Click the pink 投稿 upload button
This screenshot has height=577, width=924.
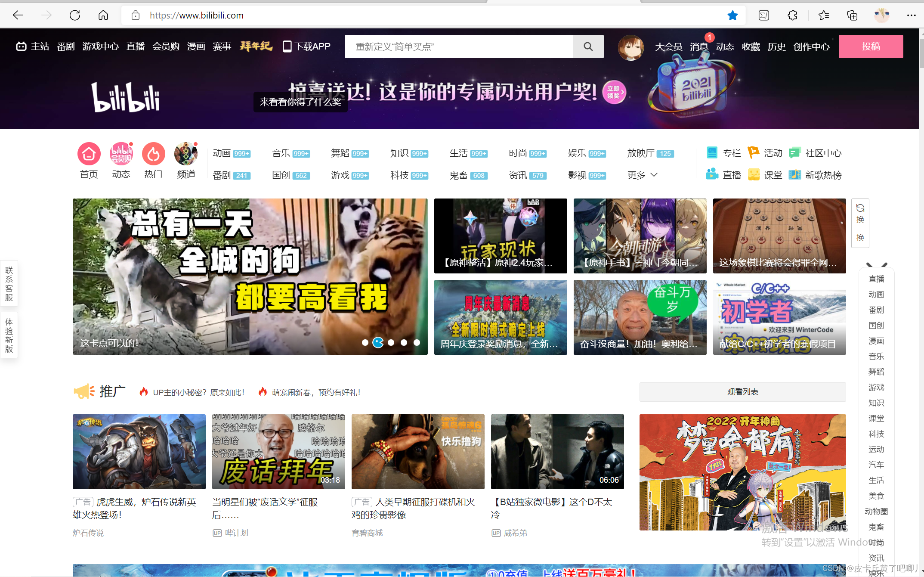(871, 47)
